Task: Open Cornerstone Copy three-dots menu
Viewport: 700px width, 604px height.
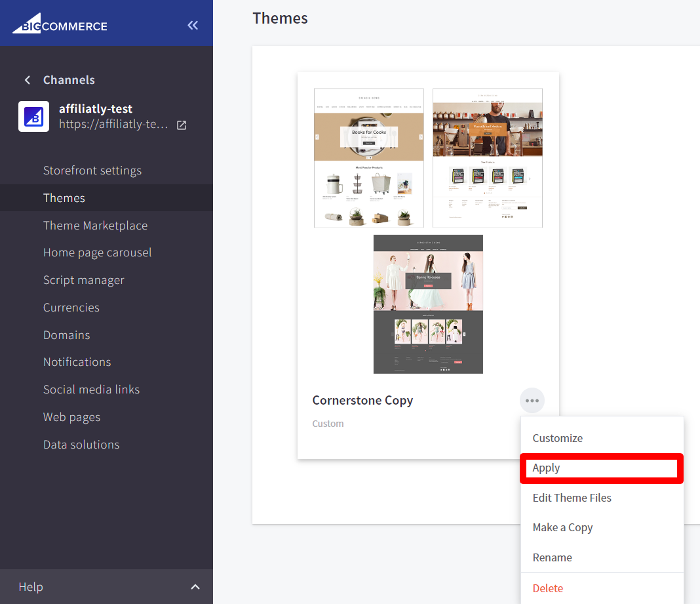Action: point(532,401)
